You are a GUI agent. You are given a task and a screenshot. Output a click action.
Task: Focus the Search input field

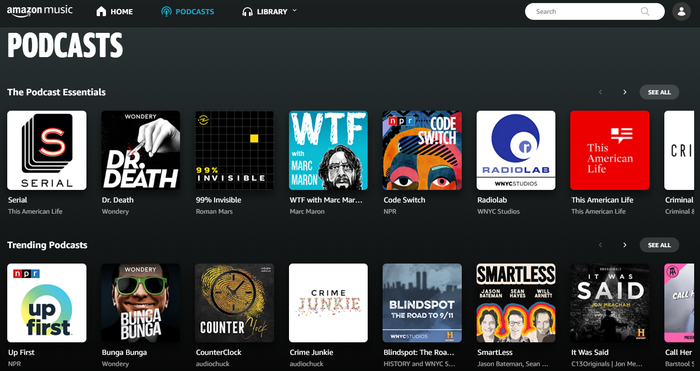(x=595, y=12)
